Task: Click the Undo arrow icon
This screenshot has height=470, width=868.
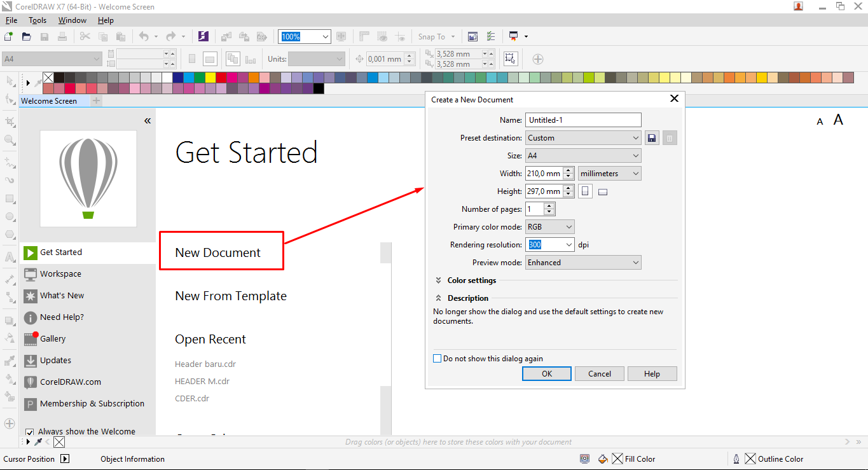Action: 144,37
